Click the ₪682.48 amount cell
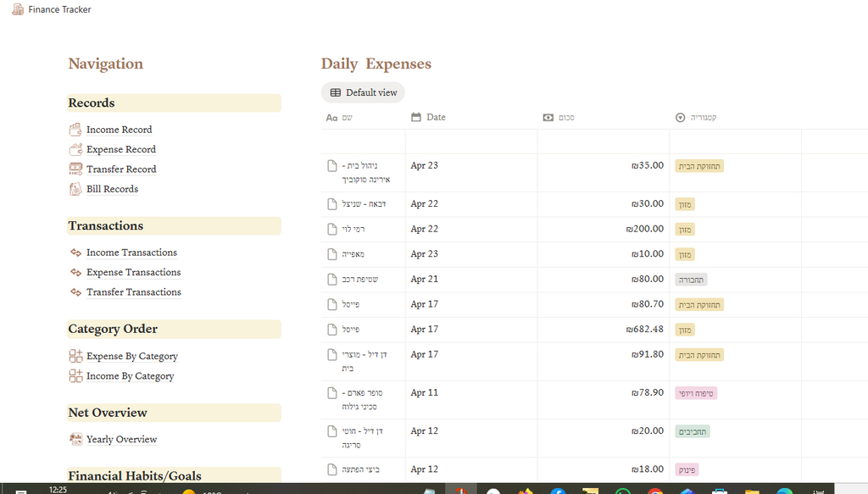This screenshot has height=494, width=868. [604, 330]
